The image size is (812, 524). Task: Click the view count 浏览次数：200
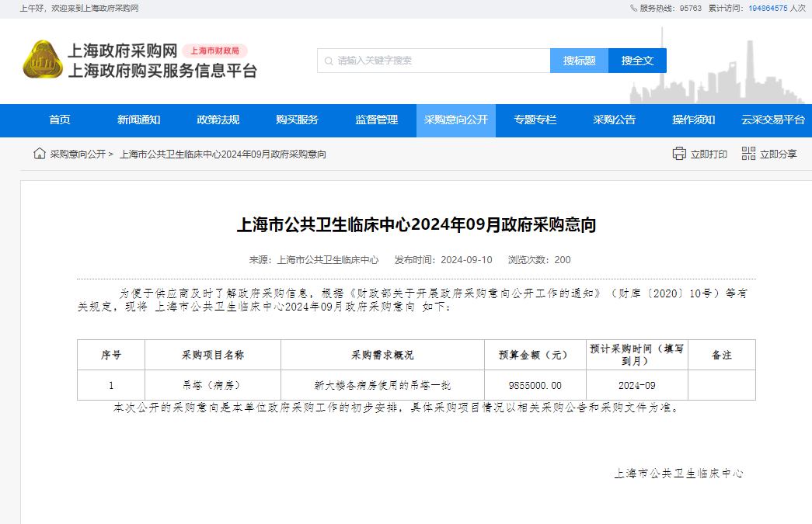pos(539,260)
